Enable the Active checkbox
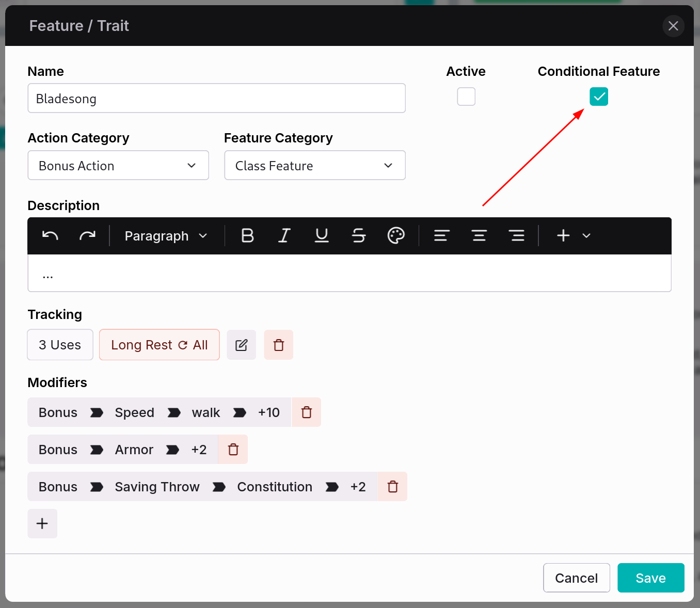This screenshot has height=608, width=700. [466, 97]
